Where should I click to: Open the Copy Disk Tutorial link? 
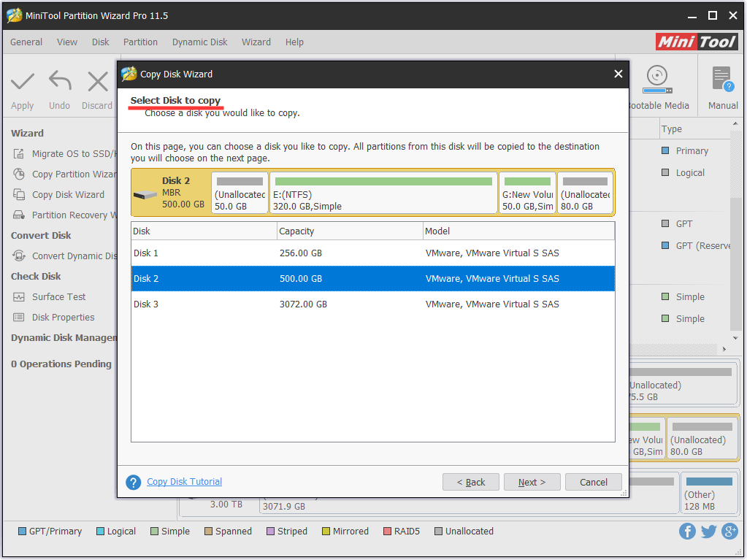click(184, 481)
